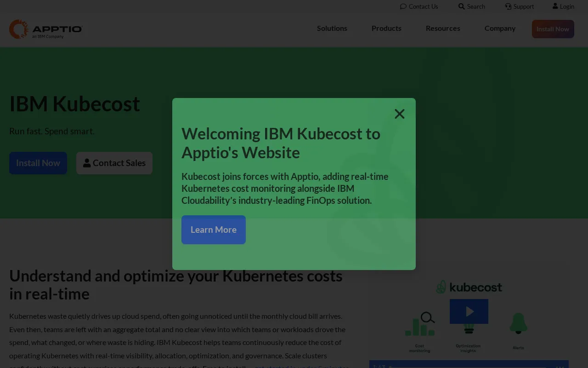
Task: Click the Support headset icon
Action: click(508, 6)
